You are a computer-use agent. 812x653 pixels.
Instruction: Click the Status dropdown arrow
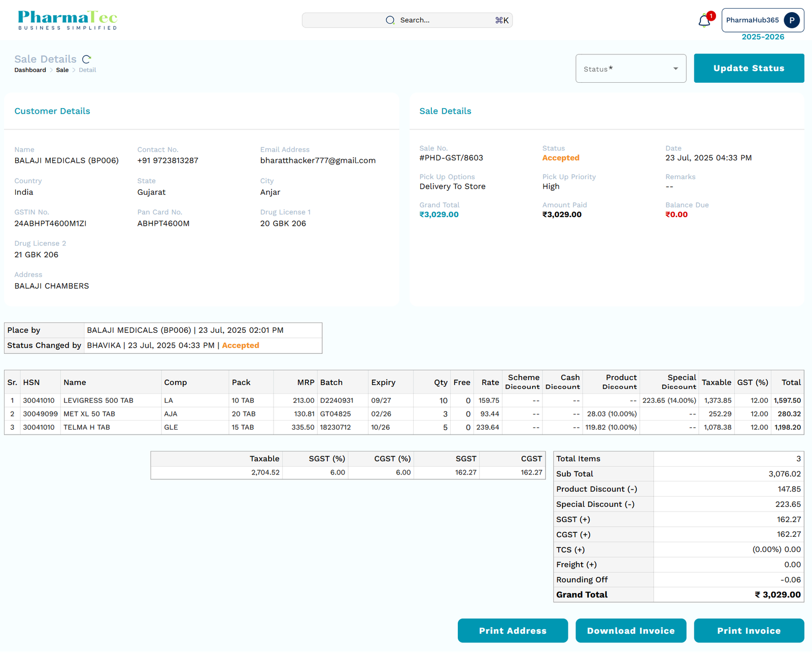pyautogui.click(x=675, y=69)
